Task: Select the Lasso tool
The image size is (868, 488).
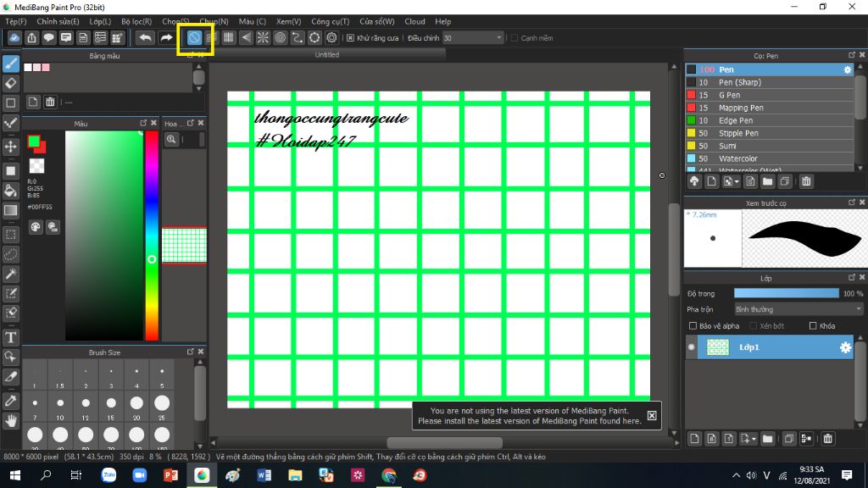Action: (x=10, y=254)
